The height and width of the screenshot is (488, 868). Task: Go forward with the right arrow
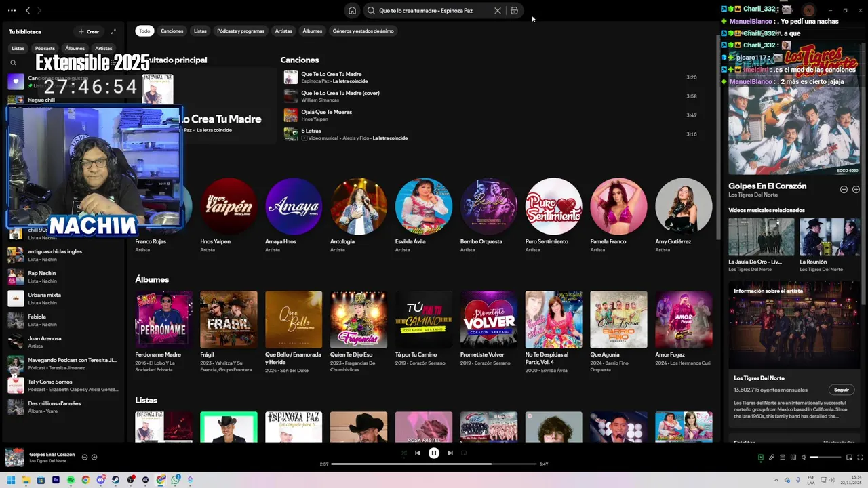click(x=39, y=10)
